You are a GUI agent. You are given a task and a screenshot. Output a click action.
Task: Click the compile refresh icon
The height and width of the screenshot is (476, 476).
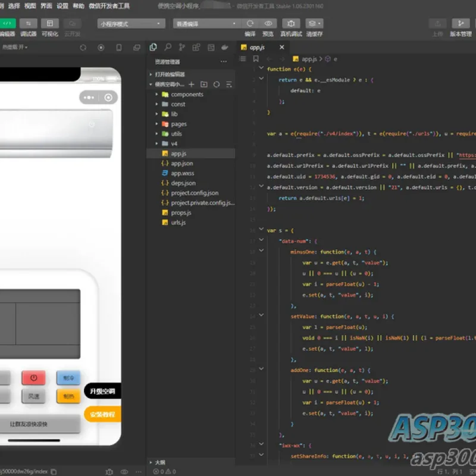pyautogui.click(x=250, y=23)
